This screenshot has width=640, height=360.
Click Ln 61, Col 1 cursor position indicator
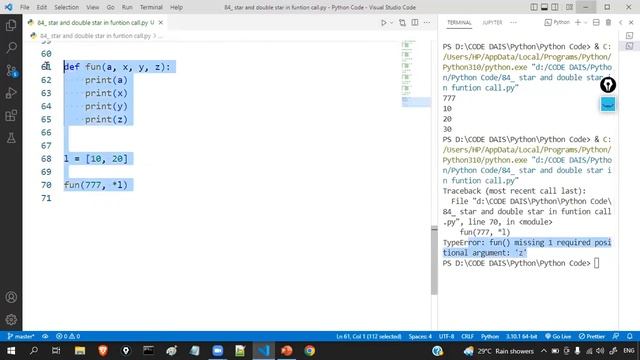pos(369,336)
